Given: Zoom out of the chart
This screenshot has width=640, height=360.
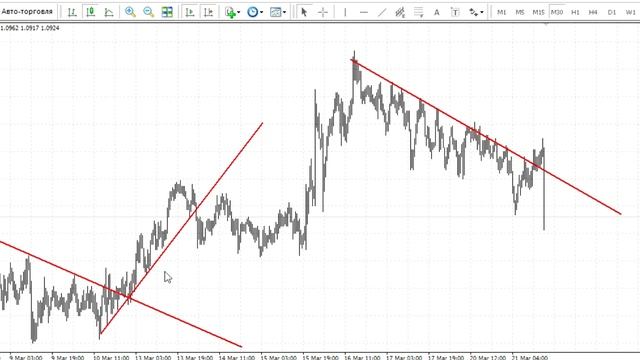Looking at the screenshot, I should (149, 12).
